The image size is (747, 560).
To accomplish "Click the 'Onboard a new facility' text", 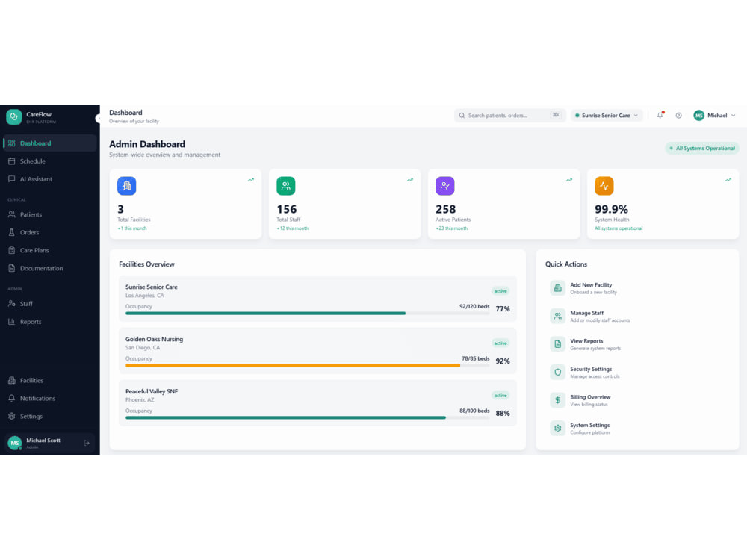I will pos(593,293).
